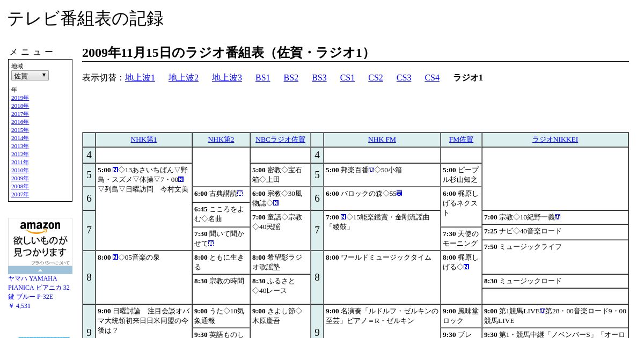Select the current ラジオ1 display option
The height and width of the screenshot is (338, 644).
[468, 77]
